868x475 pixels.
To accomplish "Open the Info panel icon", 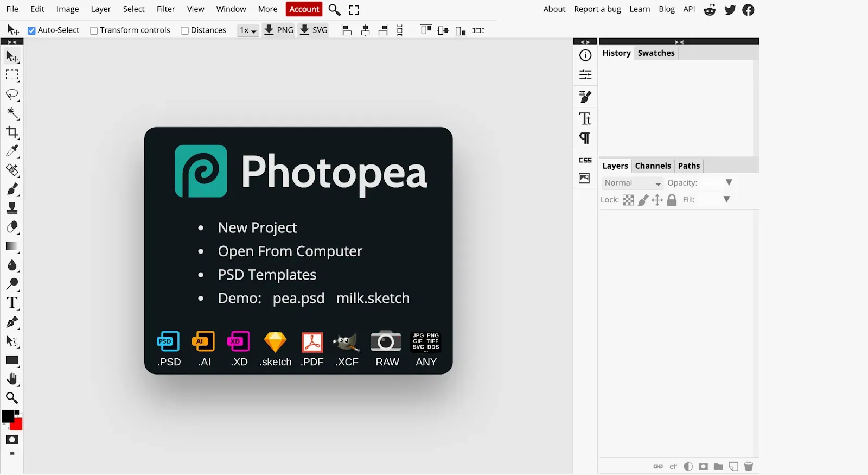I will point(585,55).
